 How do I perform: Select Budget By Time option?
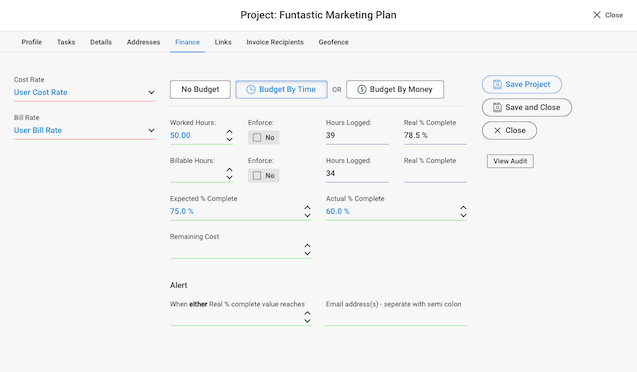(281, 89)
